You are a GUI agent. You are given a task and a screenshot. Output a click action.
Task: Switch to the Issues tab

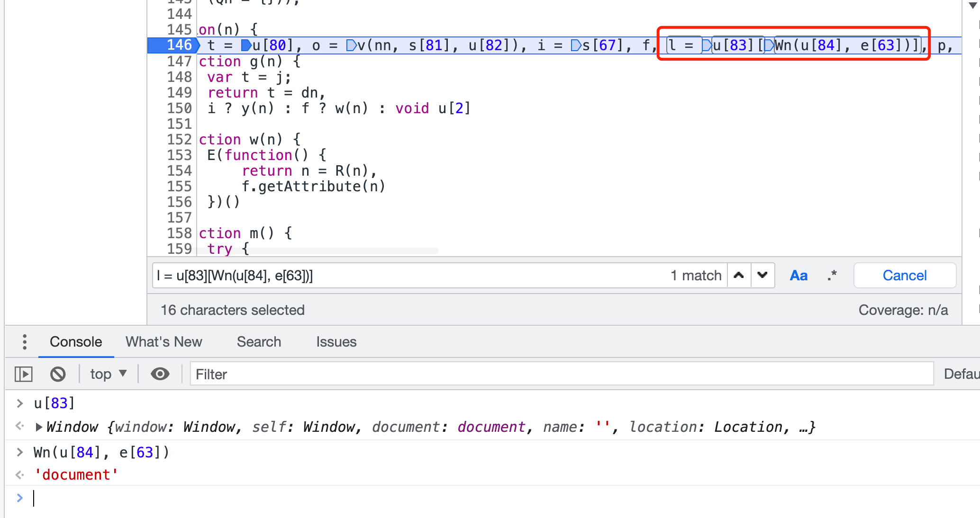click(x=336, y=342)
